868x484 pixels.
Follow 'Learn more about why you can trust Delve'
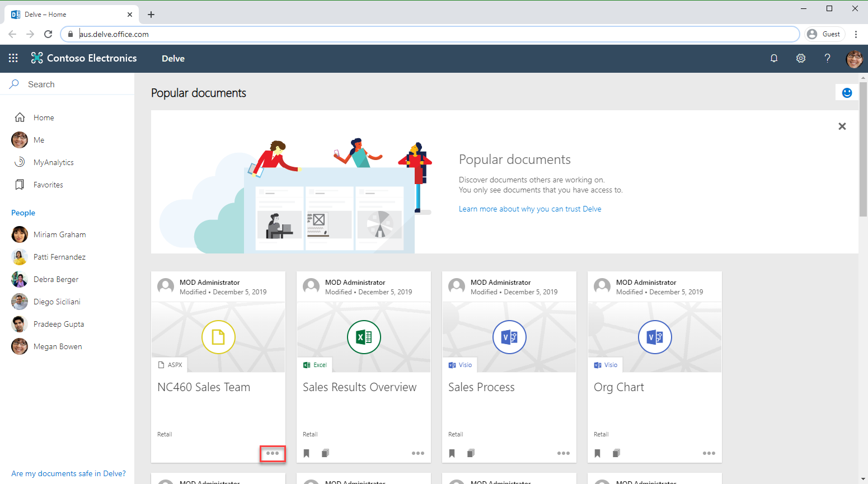tap(530, 209)
